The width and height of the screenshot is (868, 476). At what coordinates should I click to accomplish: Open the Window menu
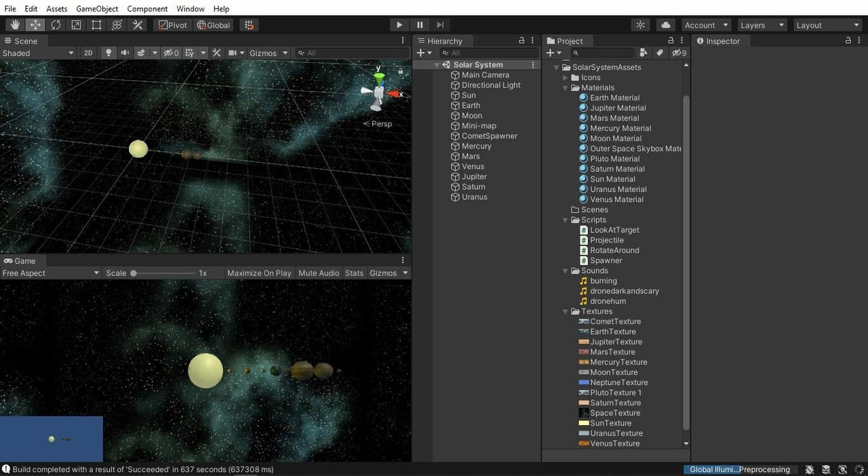click(x=191, y=9)
